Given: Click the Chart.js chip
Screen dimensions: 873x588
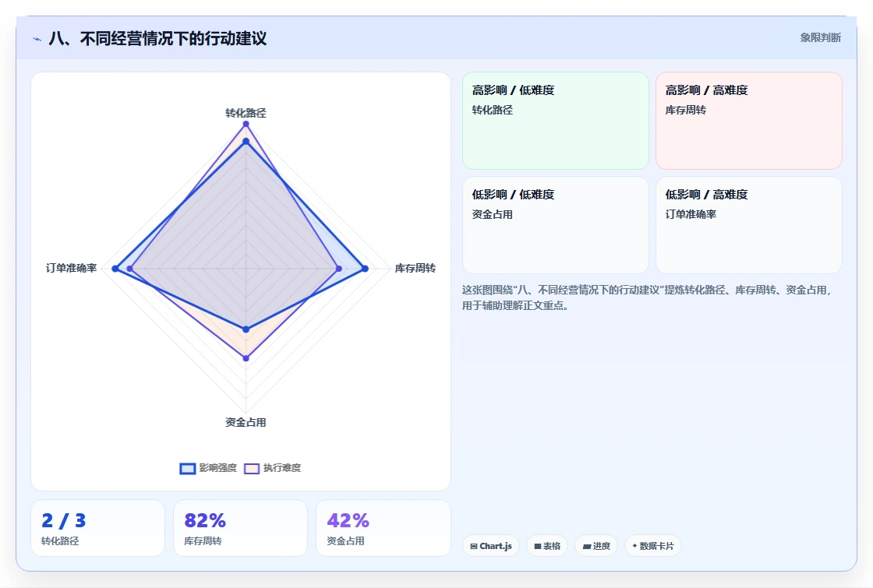Looking at the screenshot, I should point(491,546).
